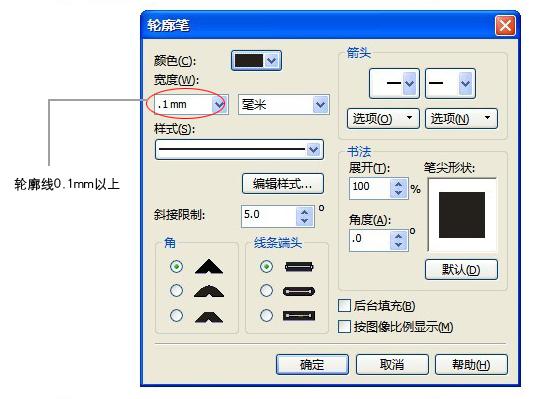Decrease the 角度 angle value
The image size is (534, 399).
(x=398, y=245)
